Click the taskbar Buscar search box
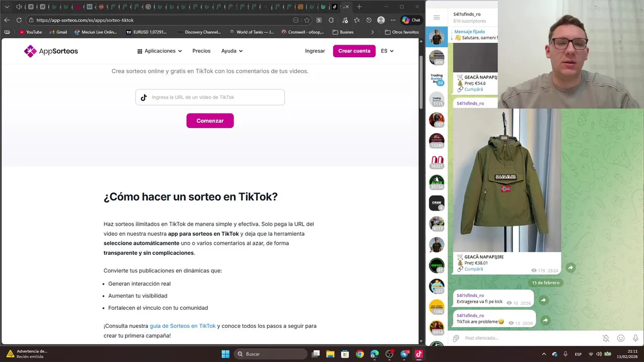The height and width of the screenshot is (362, 644). tap(271, 354)
